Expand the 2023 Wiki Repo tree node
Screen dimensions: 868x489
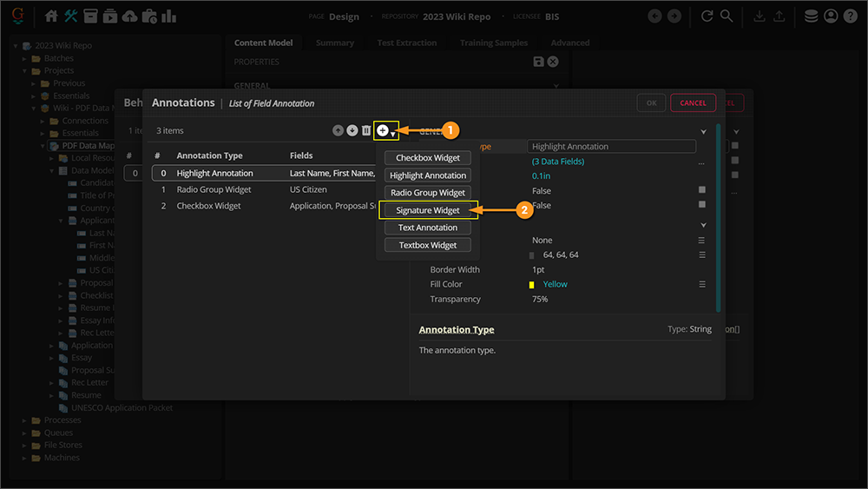(x=16, y=45)
